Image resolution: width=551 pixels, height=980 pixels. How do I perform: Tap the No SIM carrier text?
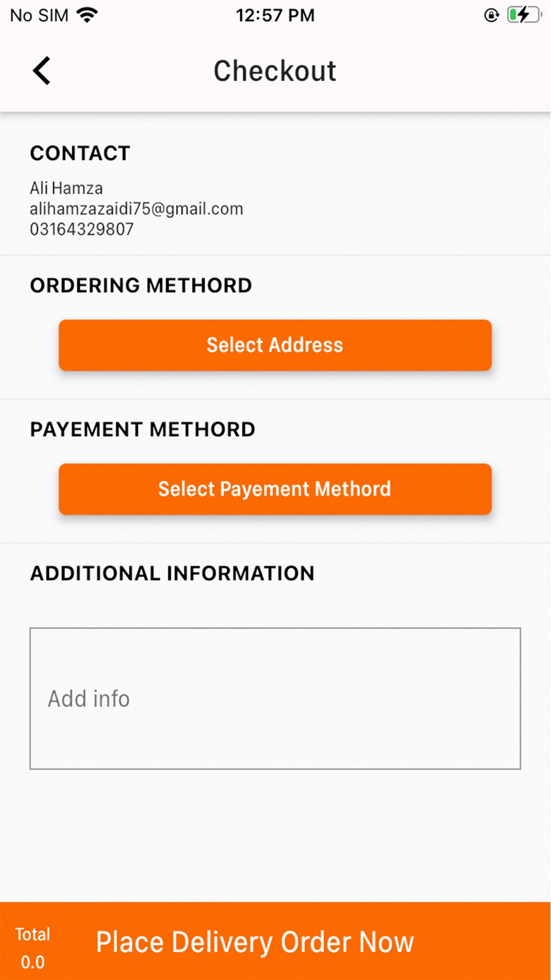(x=39, y=15)
